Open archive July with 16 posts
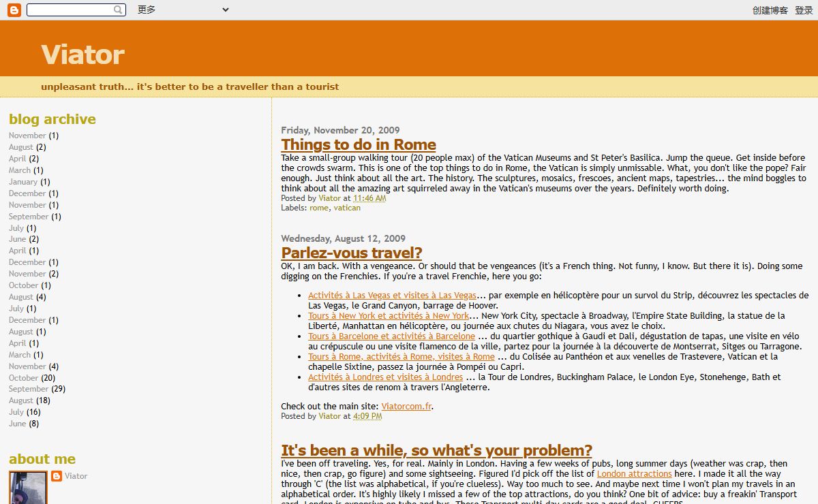Image resolution: width=818 pixels, height=504 pixels. tap(16, 412)
